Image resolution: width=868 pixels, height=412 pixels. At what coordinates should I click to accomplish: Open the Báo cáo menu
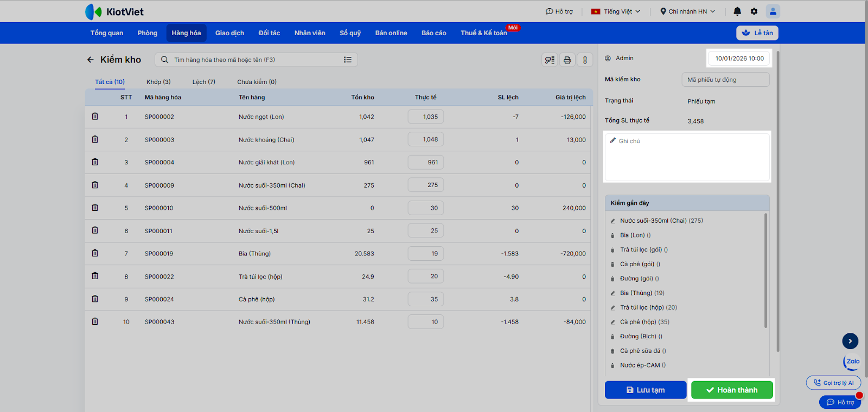(433, 33)
